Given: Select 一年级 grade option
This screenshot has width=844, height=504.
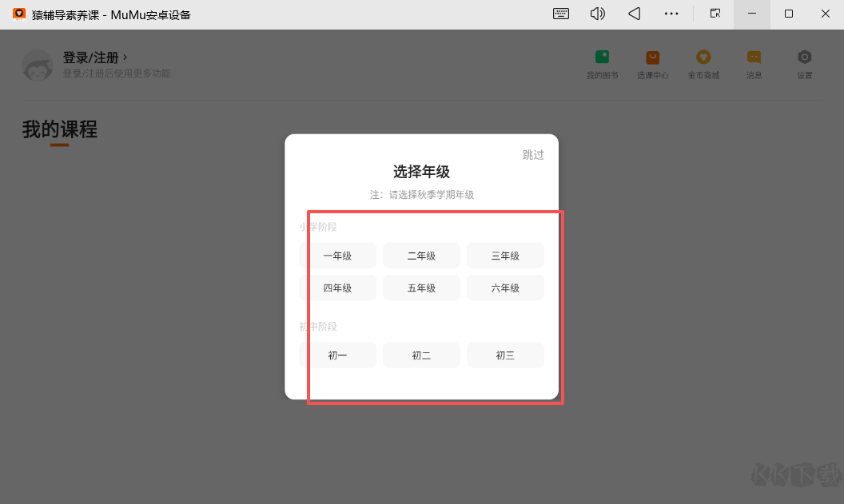Looking at the screenshot, I should coord(337,256).
